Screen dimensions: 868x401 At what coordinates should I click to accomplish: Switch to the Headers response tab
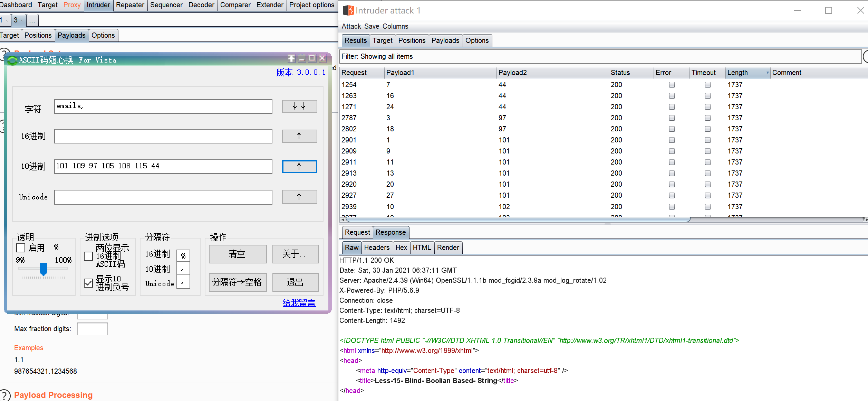(376, 248)
